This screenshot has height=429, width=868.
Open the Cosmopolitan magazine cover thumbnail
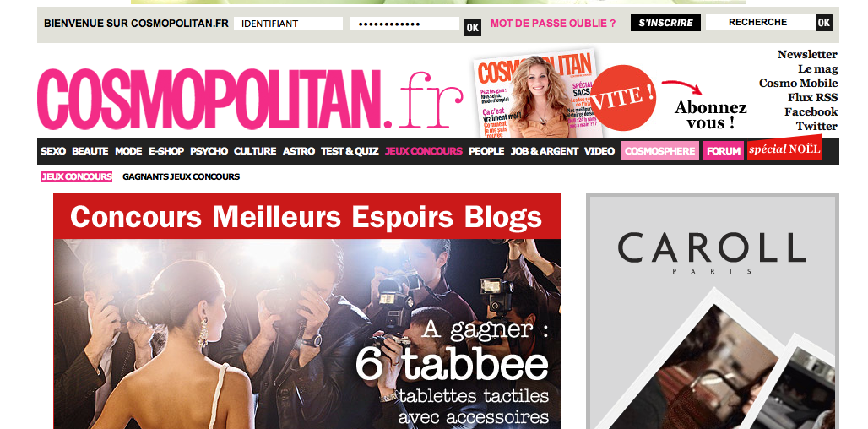click(534, 93)
